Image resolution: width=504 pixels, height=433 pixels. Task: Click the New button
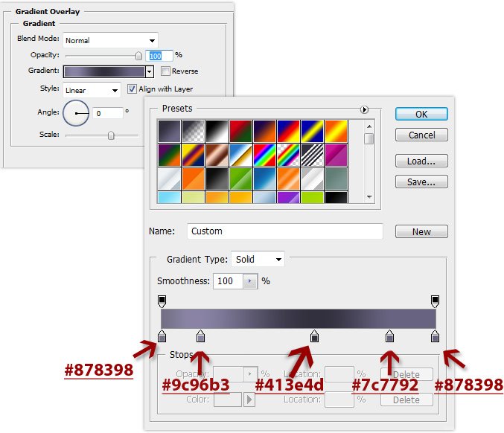click(421, 231)
